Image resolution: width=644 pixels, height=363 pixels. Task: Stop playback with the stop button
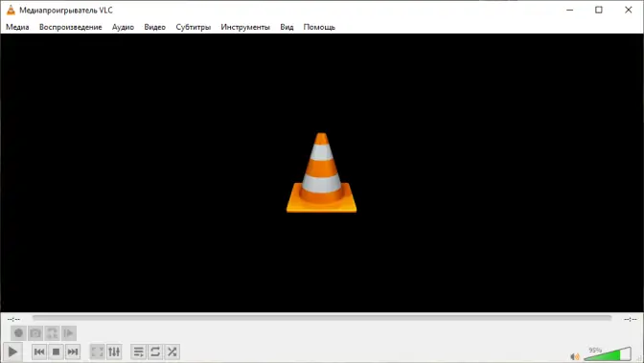pyautogui.click(x=57, y=352)
